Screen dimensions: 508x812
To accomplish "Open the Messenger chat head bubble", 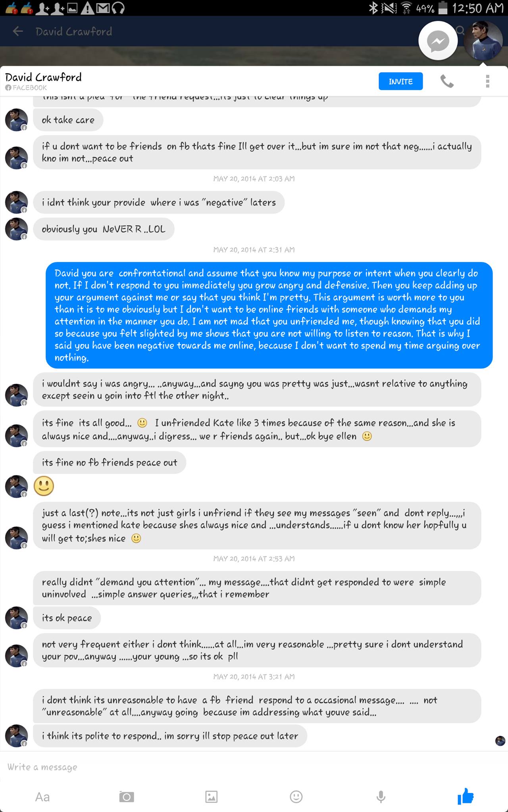I will (x=438, y=41).
